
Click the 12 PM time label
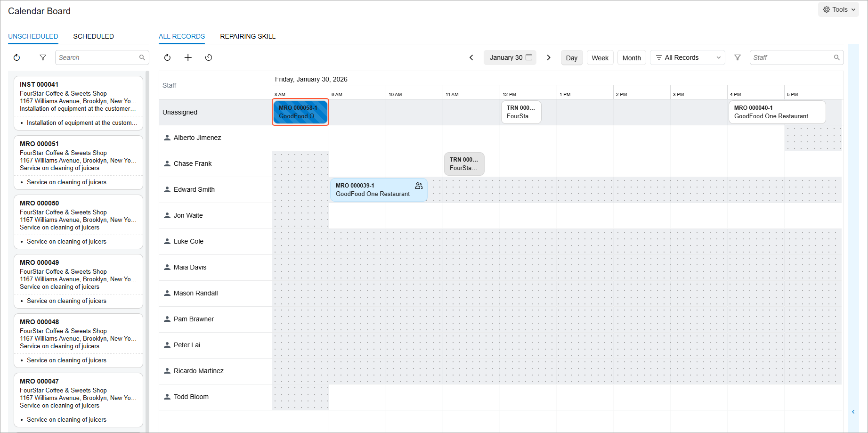pyautogui.click(x=510, y=95)
